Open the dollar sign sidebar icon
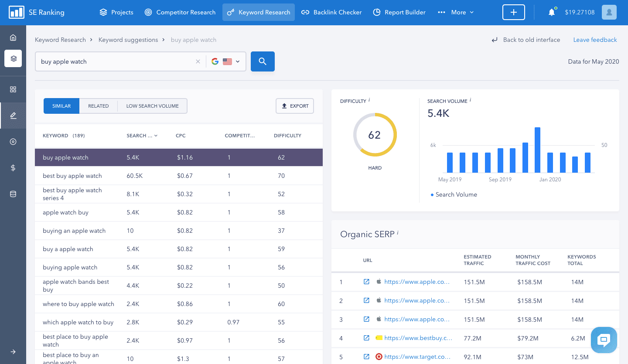Screen dimensions: 628x364 [13, 168]
